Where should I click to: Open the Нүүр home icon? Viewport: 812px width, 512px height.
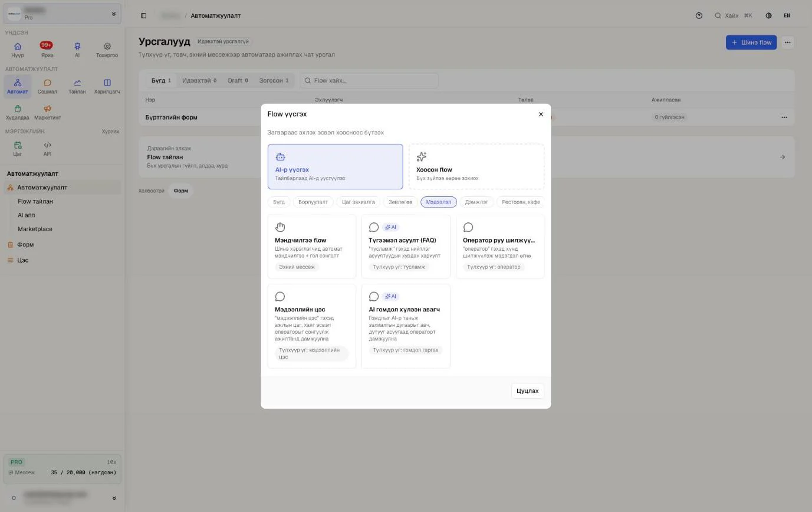[x=18, y=50]
